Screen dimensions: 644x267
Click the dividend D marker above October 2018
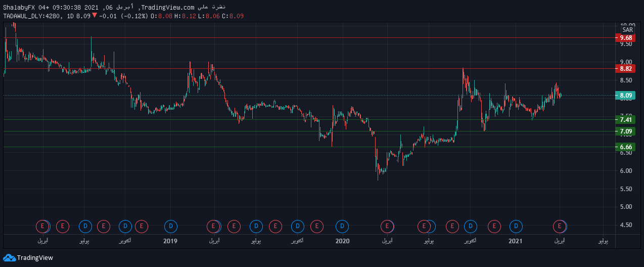point(125,226)
